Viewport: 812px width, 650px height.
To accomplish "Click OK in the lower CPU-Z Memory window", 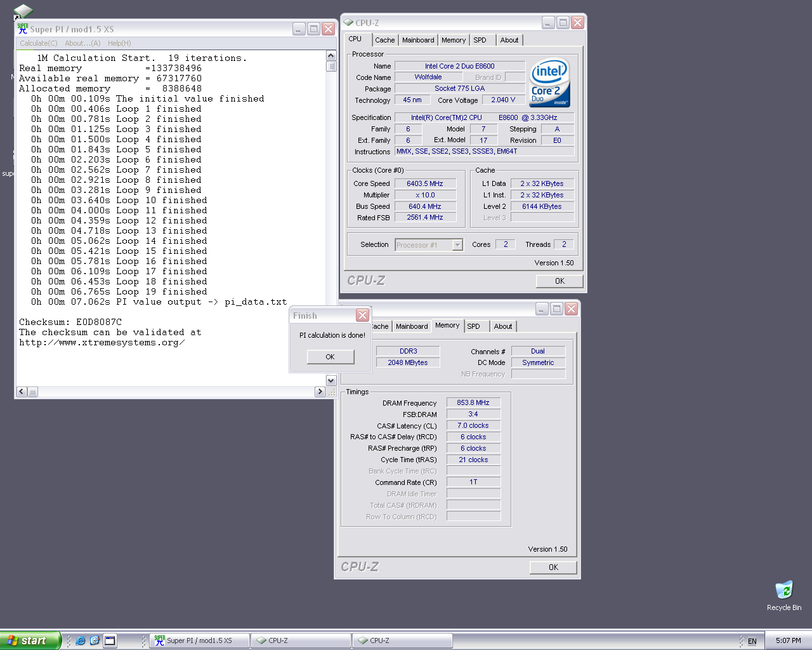I will pos(553,567).
